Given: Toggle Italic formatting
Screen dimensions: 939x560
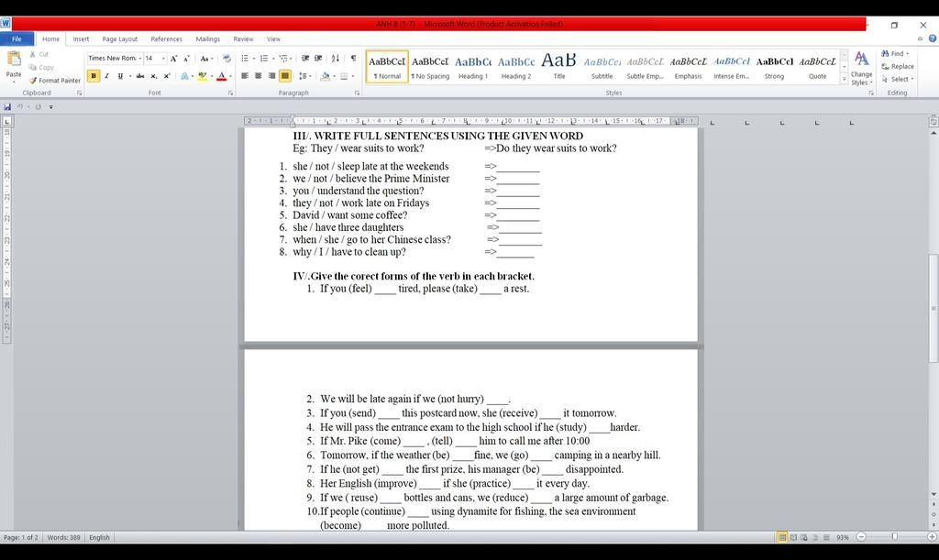Looking at the screenshot, I should click(x=106, y=76).
